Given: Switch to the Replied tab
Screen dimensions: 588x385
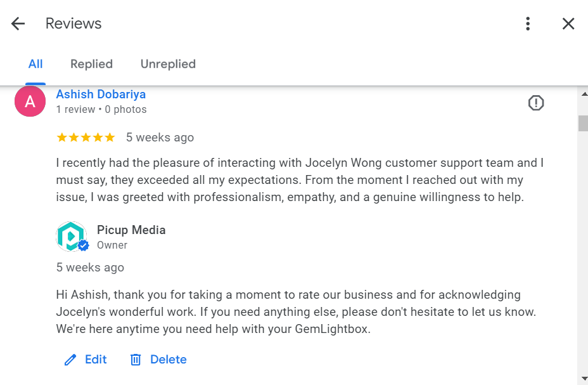Looking at the screenshot, I should (x=91, y=64).
